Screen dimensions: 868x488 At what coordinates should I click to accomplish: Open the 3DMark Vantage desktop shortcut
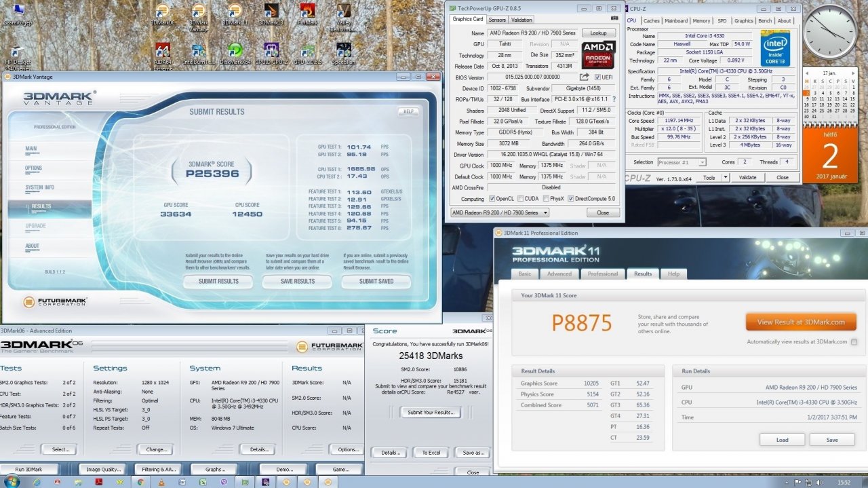(198, 16)
